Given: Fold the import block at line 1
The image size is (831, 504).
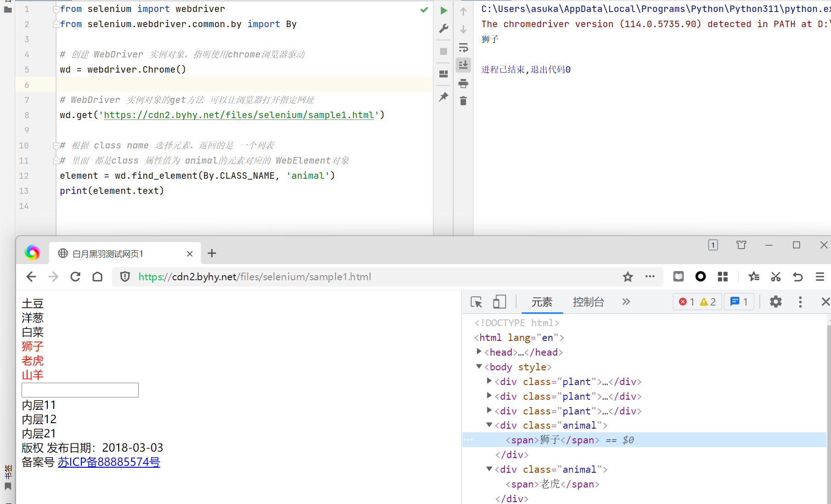Looking at the screenshot, I should click(56, 9).
